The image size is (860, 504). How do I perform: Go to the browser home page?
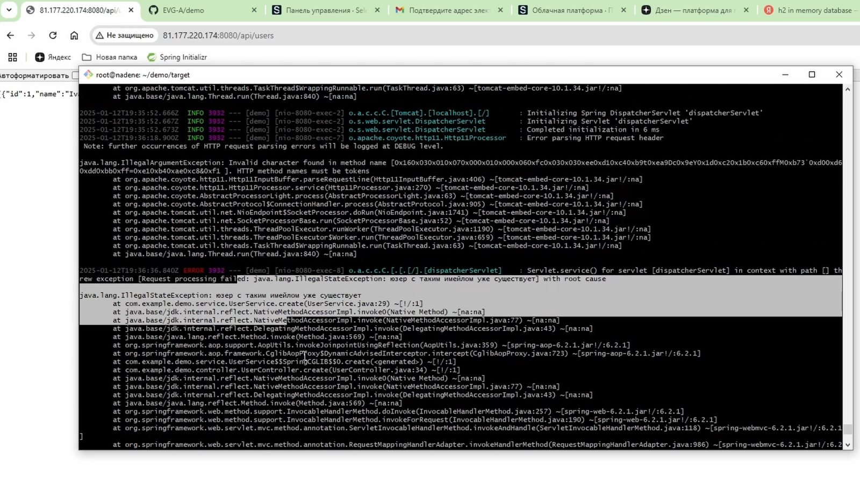[74, 35]
